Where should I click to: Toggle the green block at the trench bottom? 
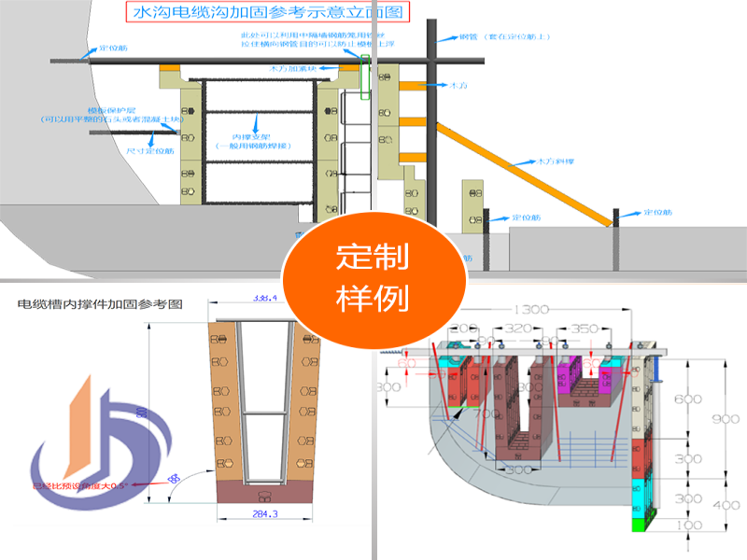pyautogui.click(x=640, y=527)
